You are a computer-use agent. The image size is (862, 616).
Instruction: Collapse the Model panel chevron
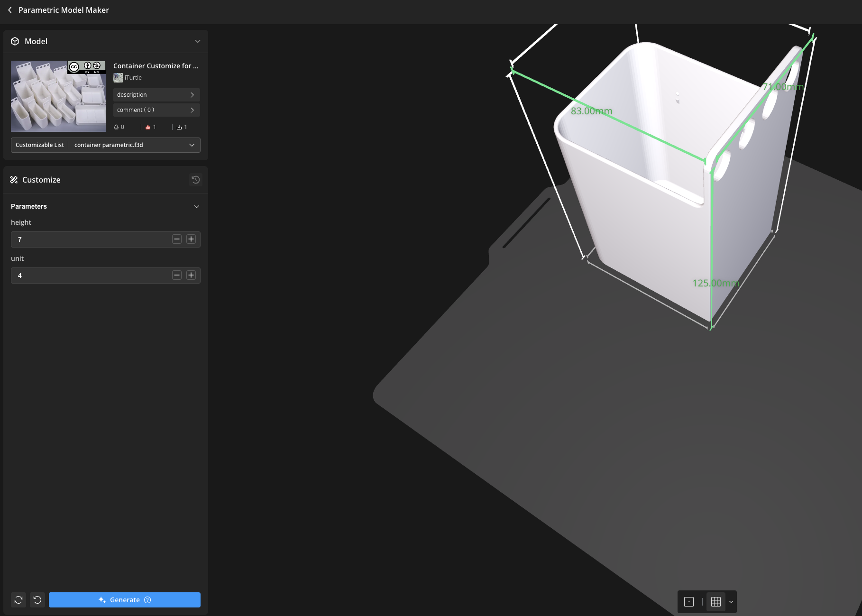pyautogui.click(x=198, y=41)
